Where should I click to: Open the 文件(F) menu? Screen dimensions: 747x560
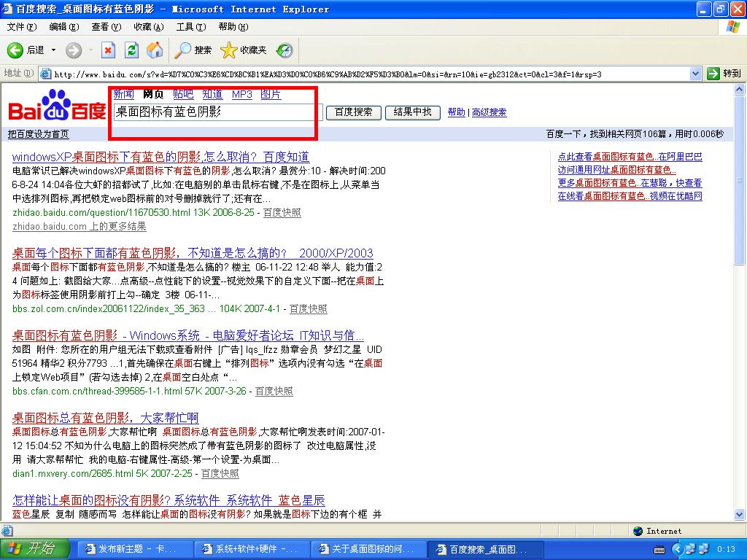(x=21, y=27)
